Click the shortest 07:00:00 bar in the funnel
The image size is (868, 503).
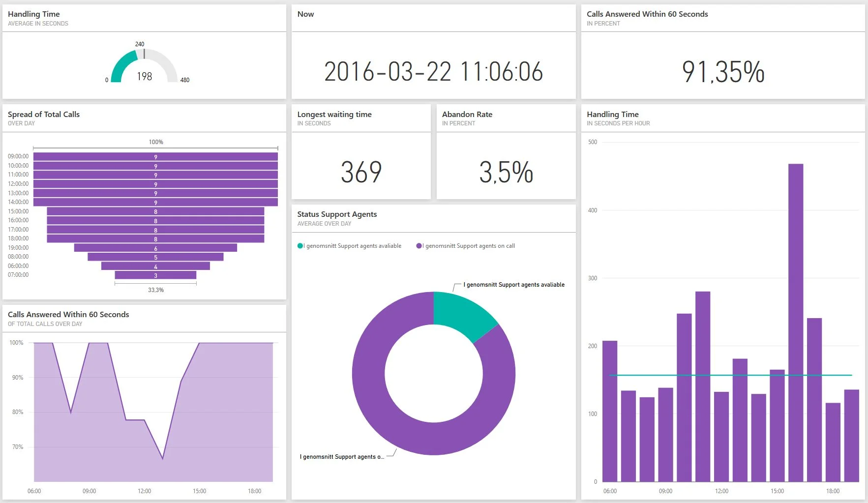(155, 275)
